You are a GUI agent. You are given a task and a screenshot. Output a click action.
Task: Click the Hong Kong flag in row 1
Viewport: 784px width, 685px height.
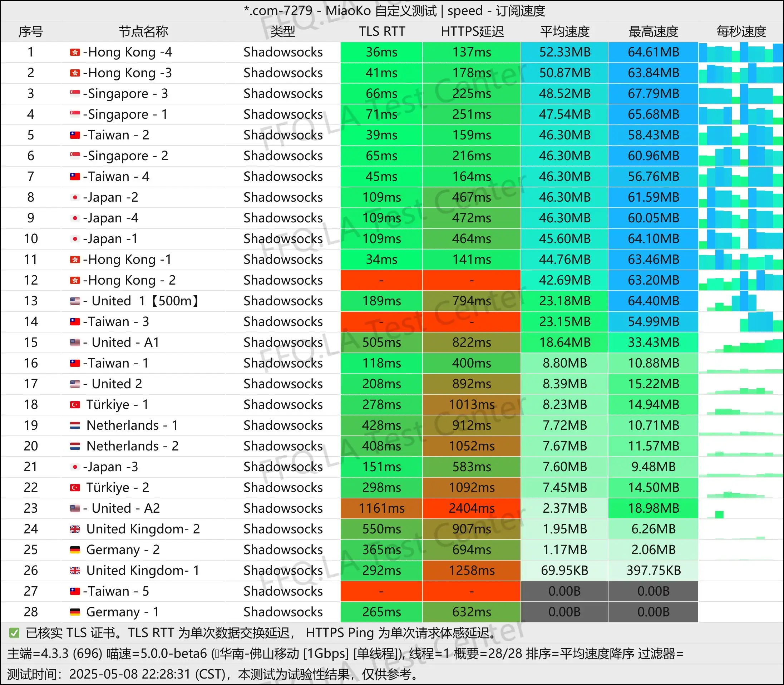(x=75, y=52)
